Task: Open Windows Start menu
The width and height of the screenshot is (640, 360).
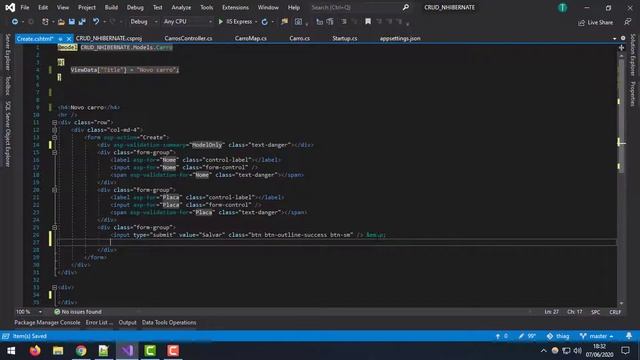Action: point(11,351)
